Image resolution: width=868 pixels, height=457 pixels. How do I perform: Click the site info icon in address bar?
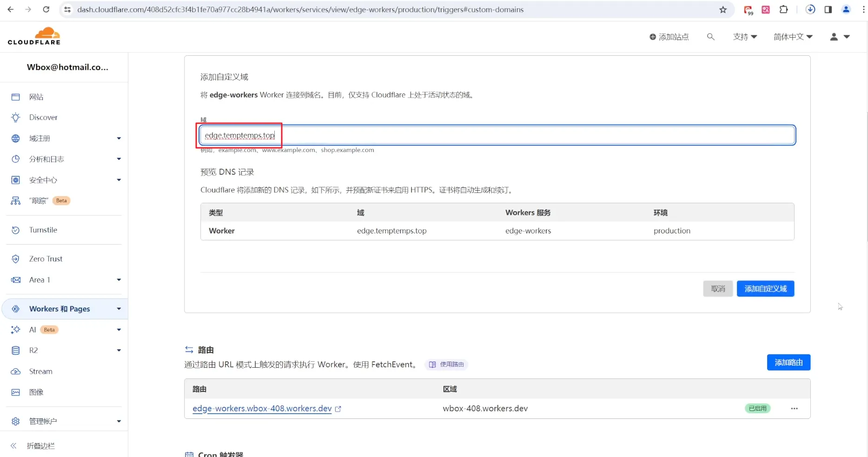click(68, 9)
